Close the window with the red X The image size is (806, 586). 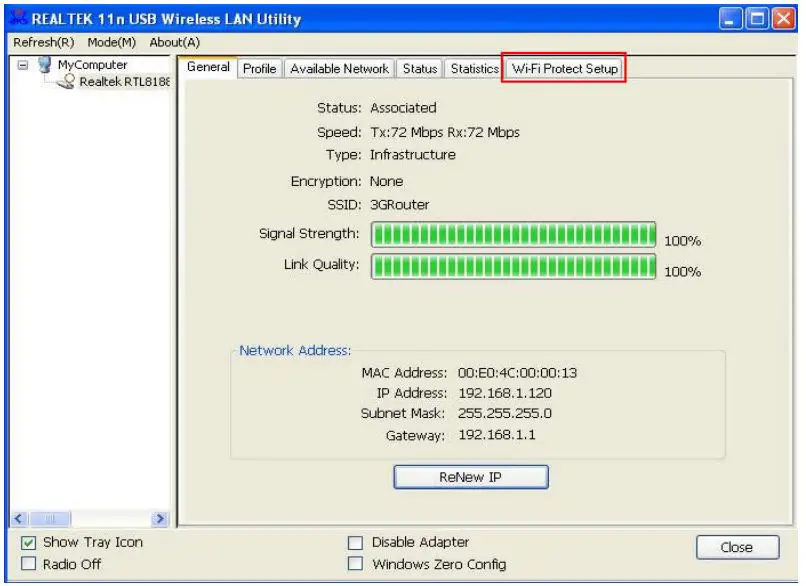[783, 19]
